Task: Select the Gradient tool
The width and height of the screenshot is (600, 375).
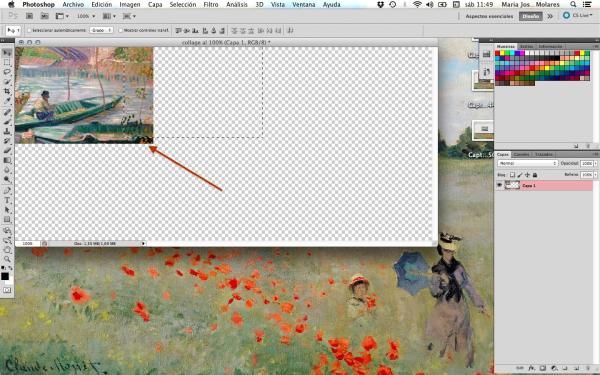Action: click(x=7, y=160)
